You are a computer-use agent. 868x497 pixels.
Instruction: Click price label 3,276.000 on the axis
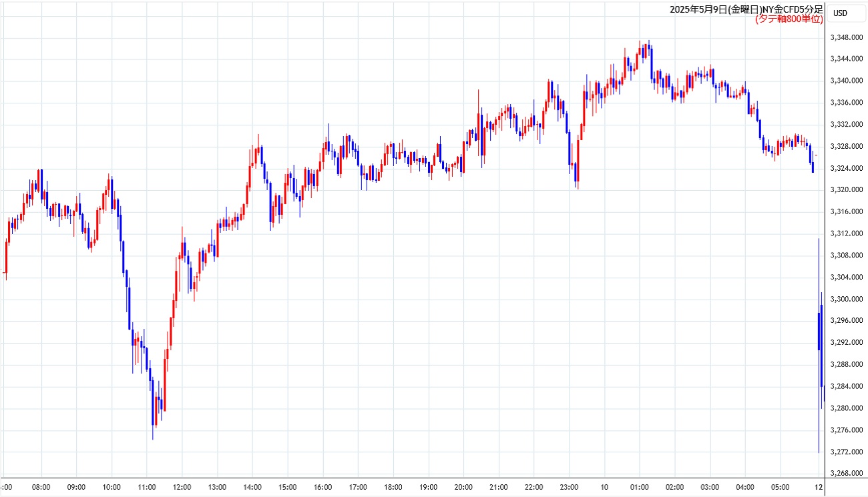click(847, 430)
